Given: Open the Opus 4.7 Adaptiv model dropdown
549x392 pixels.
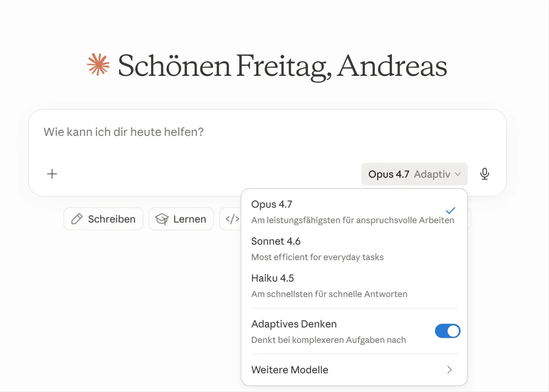Looking at the screenshot, I should (414, 174).
